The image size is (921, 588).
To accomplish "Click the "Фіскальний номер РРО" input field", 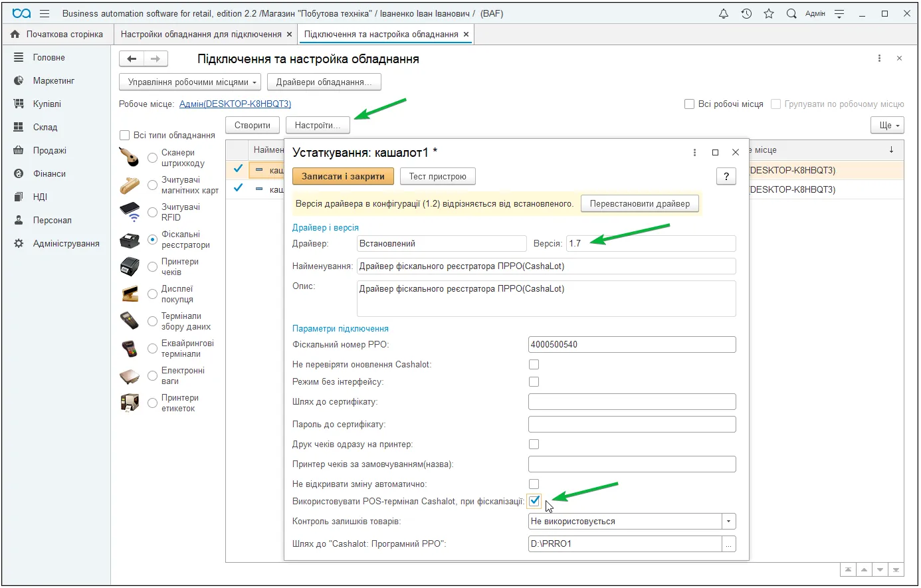I will 632,344.
